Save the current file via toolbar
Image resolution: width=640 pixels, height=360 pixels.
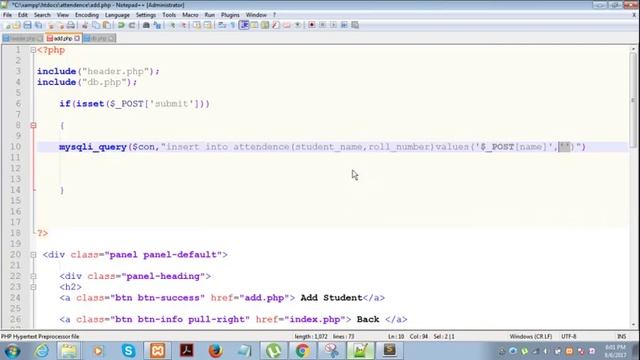point(27,25)
